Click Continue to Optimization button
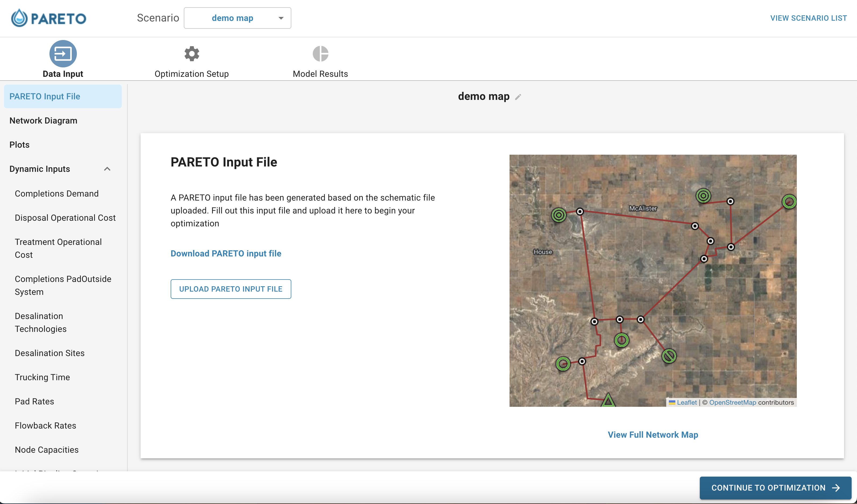This screenshot has width=857, height=504. (775, 488)
